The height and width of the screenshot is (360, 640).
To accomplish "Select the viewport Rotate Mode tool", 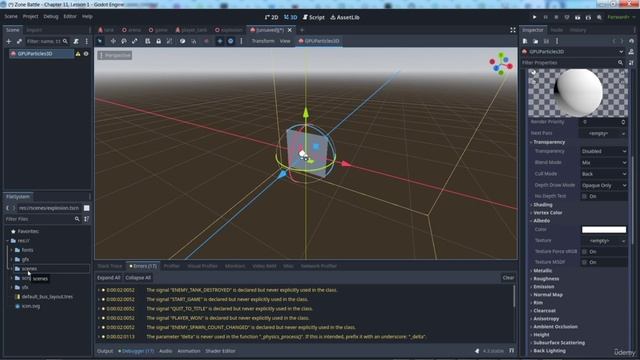I will point(124,41).
